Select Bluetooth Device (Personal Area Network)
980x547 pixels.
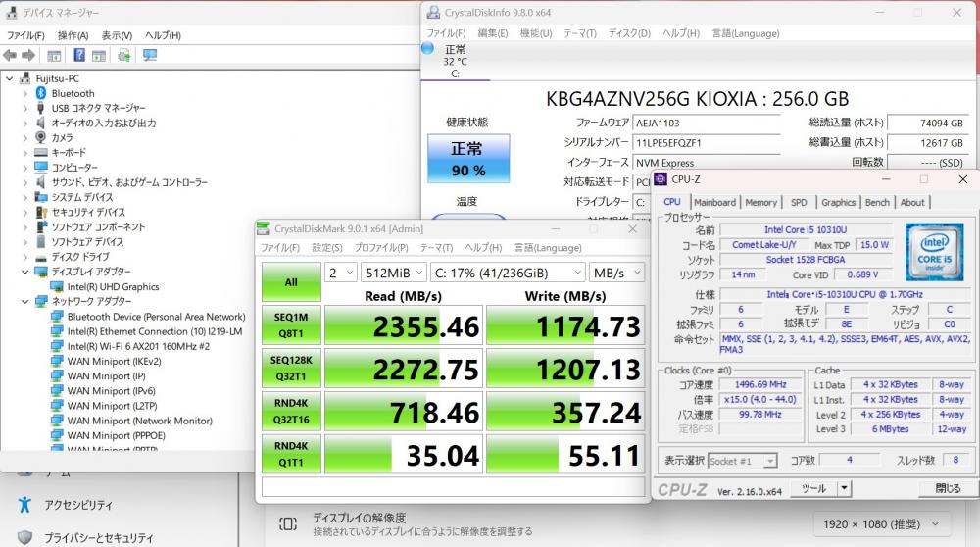pos(156,317)
